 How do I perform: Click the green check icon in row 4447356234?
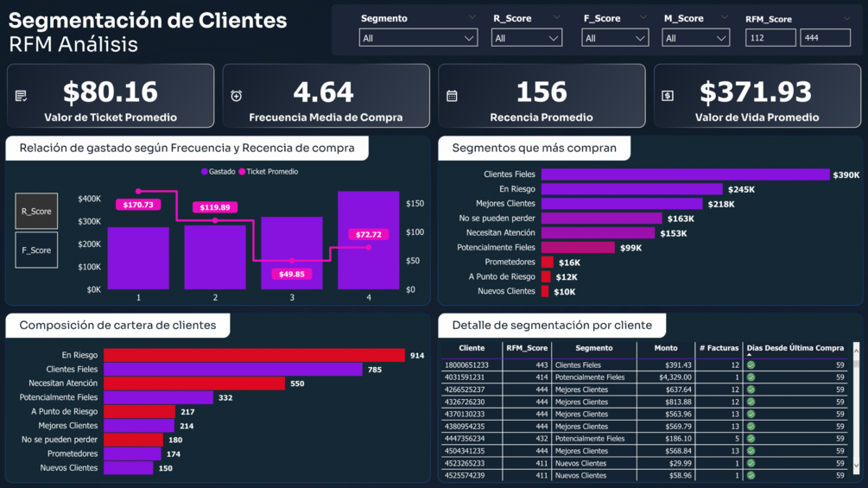[751, 439]
